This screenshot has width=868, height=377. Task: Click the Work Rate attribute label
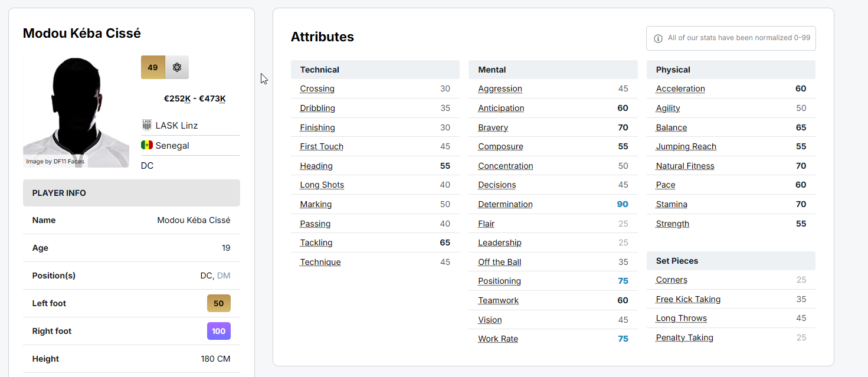click(x=498, y=339)
